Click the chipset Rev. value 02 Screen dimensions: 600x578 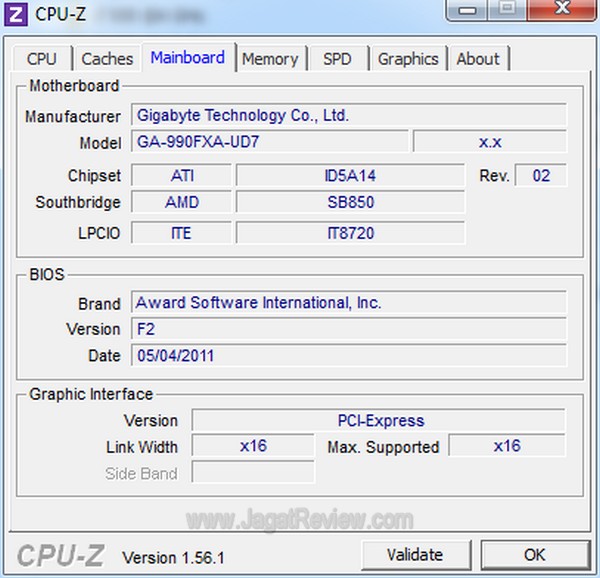[x=541, y=176]
